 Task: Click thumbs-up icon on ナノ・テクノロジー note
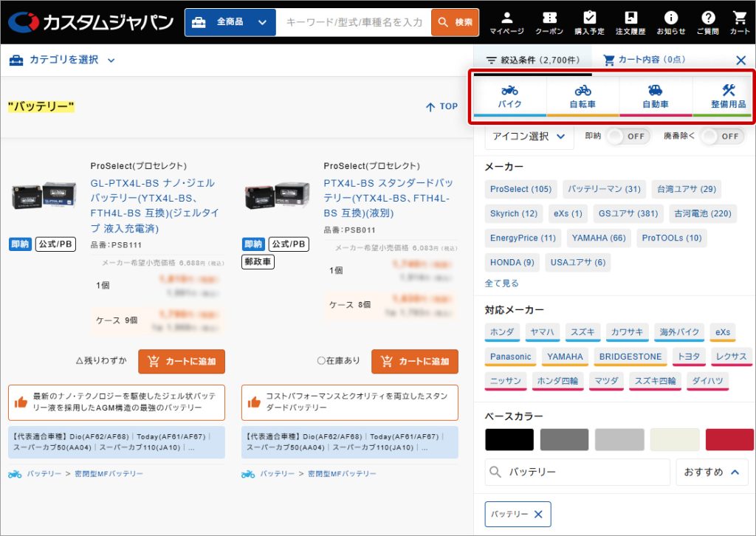(21, 402)
